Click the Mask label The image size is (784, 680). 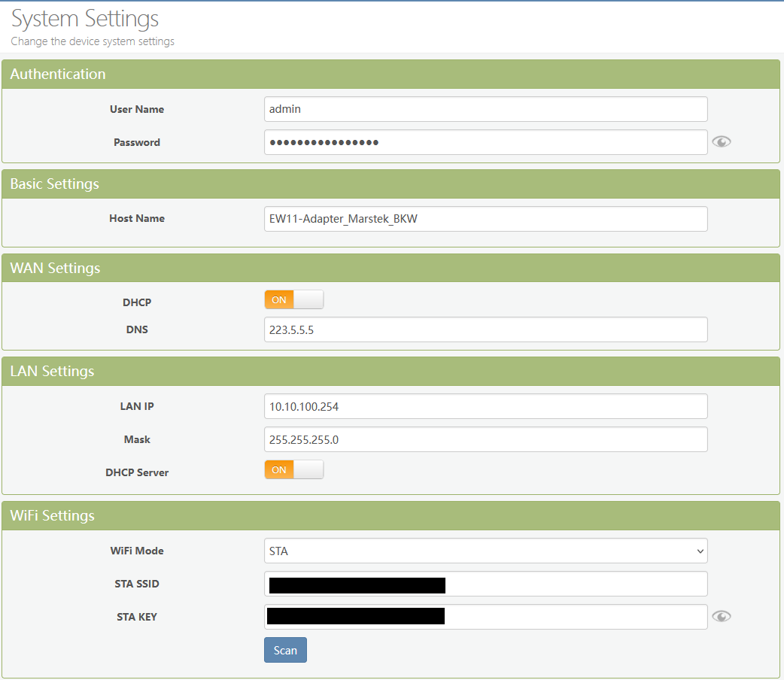(137, 439)
